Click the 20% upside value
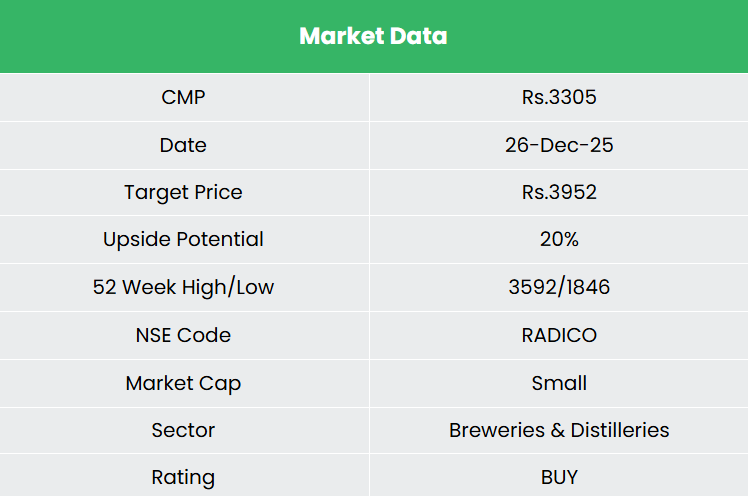This screenshot has width=748, height=496. [559, 240]
